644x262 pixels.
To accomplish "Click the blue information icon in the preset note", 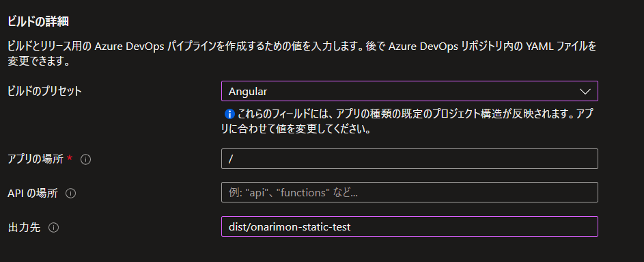I will [x=230, y=114].
